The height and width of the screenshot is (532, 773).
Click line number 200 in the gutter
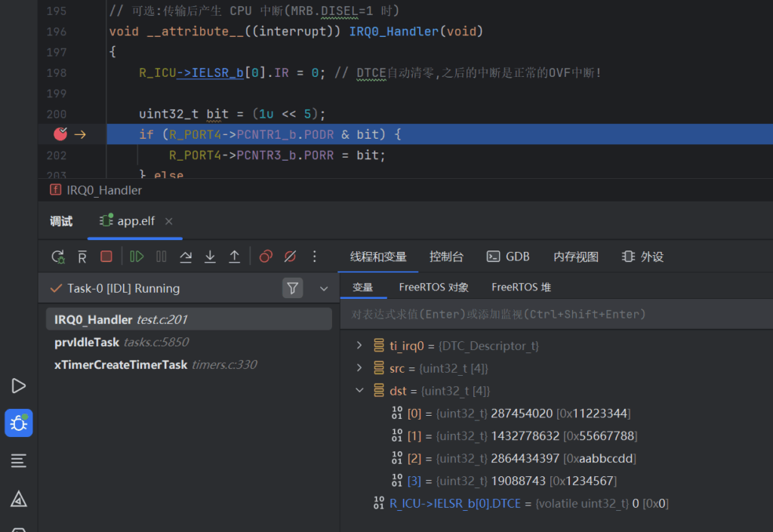click(x=56, y=114)
